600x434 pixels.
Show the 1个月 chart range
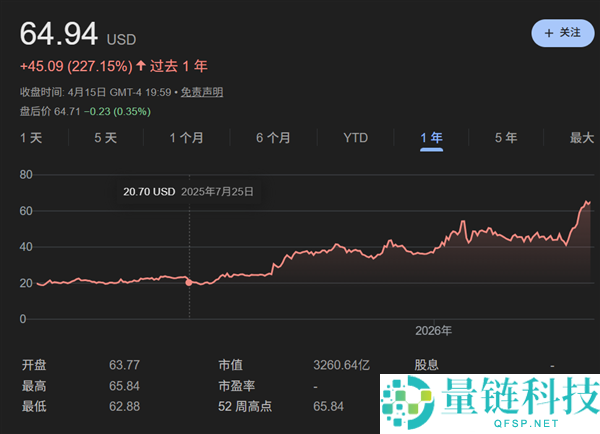(186, 137)
